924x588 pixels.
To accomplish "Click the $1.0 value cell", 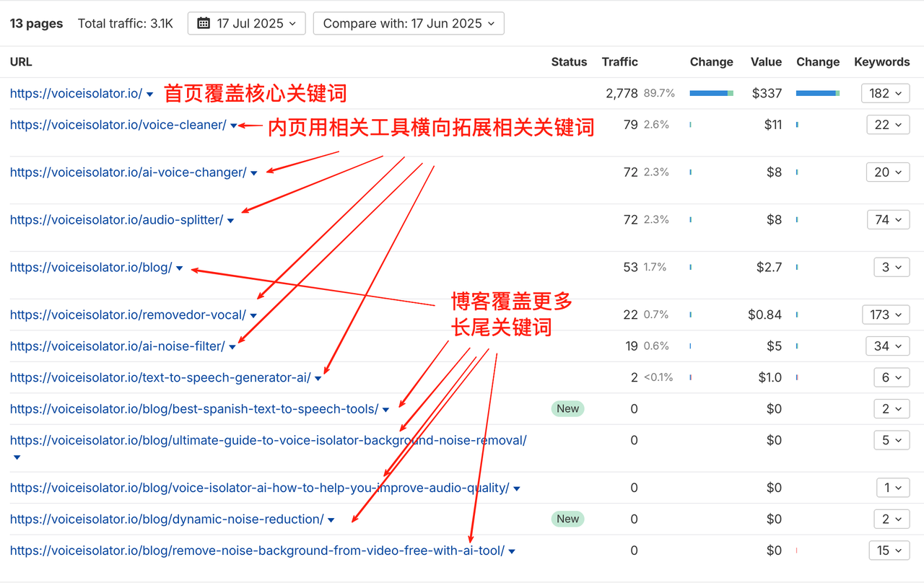I will (770, 378).
